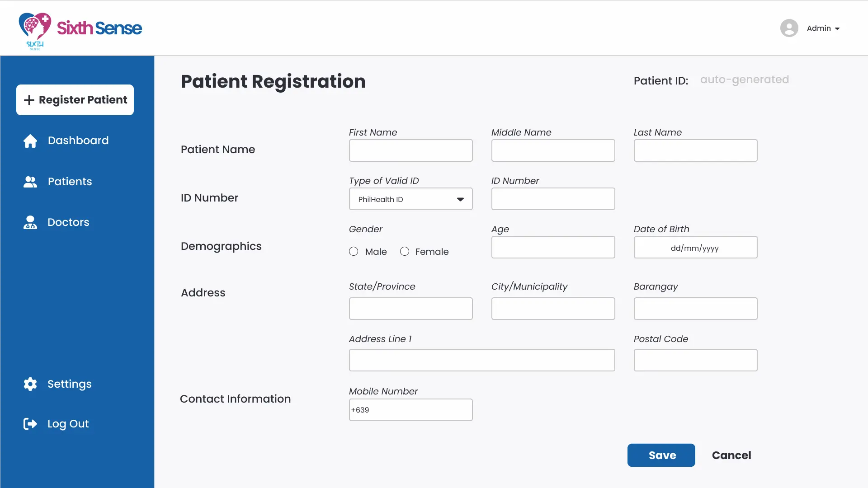Click the Cancel button
868x488 pixels.
pyautogui.click(x=731, y=455)
